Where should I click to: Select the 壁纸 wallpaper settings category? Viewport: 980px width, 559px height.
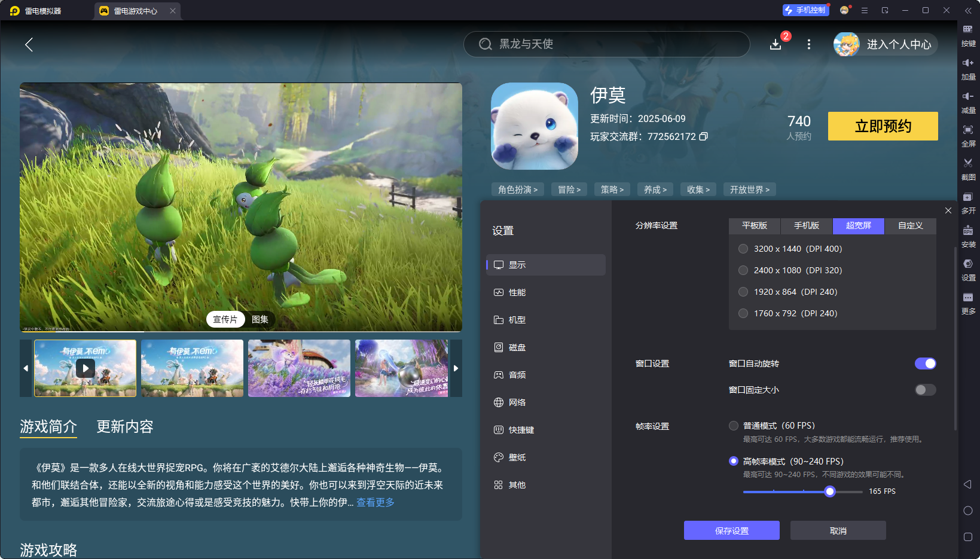tap(518, 457)
